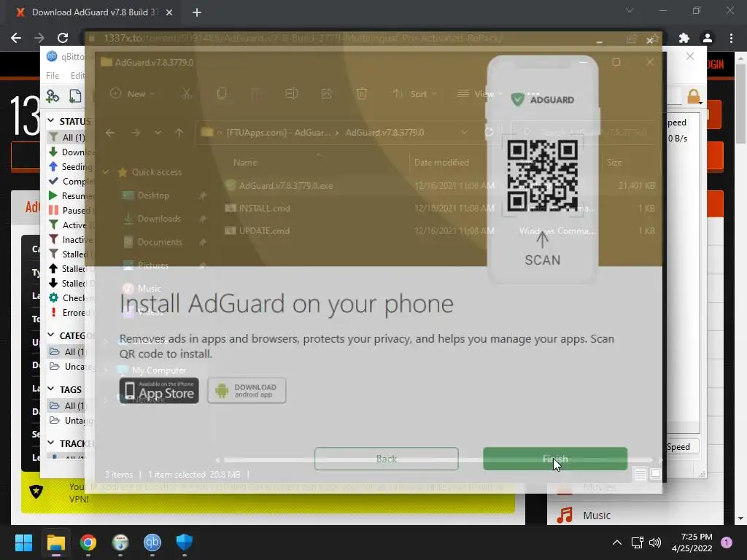
Task: Collapse the STATUS section in qBittorrent
Action: click(x=51, y=122)
